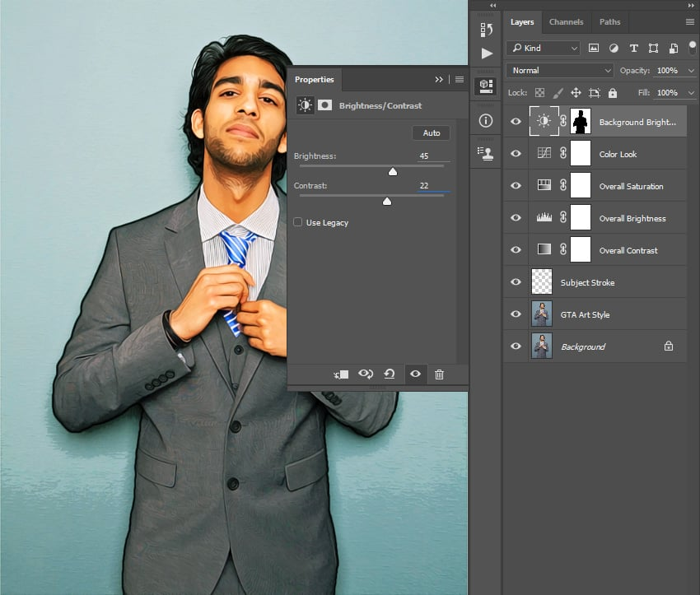Hide the Color Look layer
700x595 pixels.
tap(516, 153)
